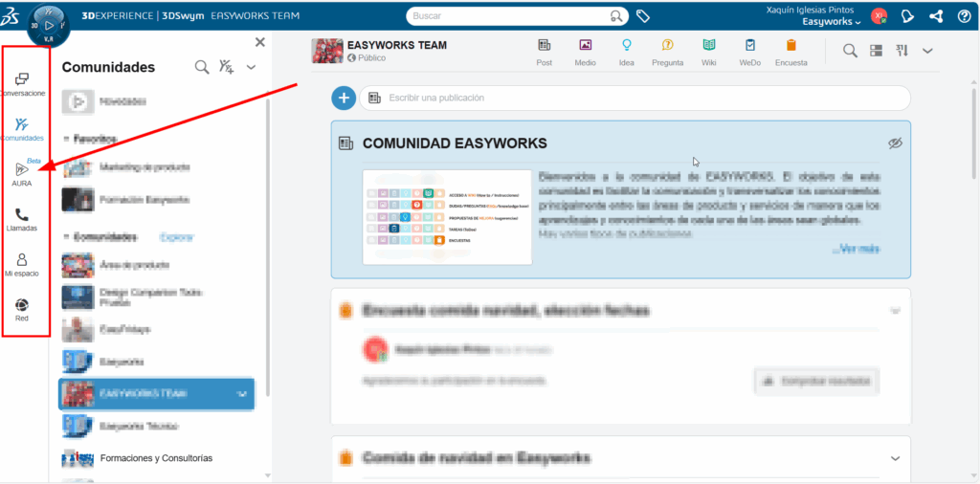The height and width of the screenshot is (484, 980).
Task: Open the 3DEXPERIENCE compass
Action: (x=48, y=26)
